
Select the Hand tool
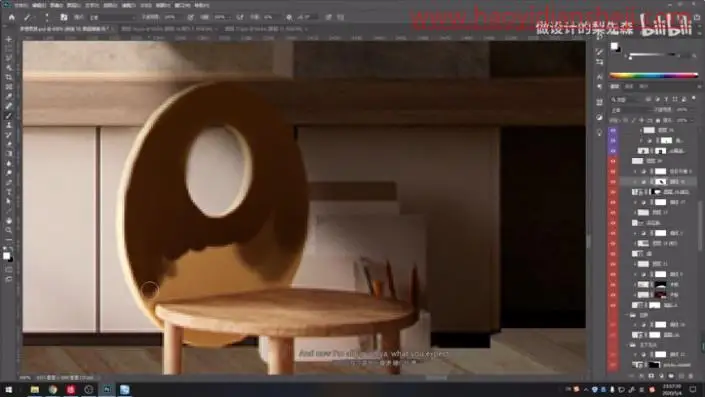point(9,221)
